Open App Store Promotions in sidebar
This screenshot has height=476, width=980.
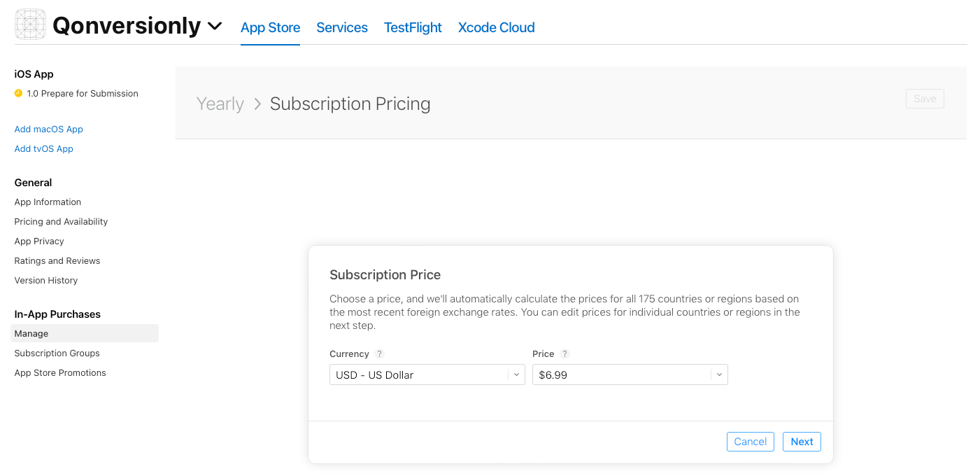click(60, 373)
